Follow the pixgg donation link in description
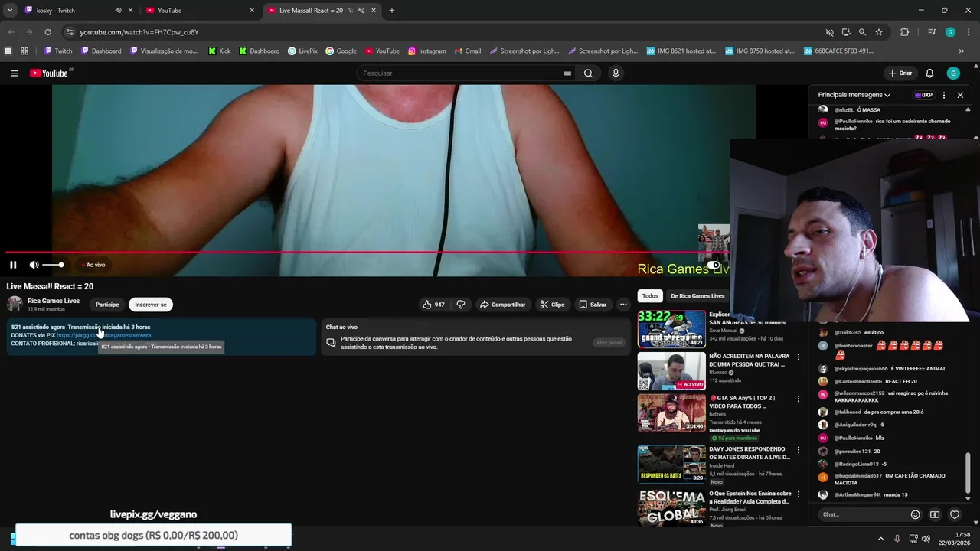The width and height of the screenshot is (980, 551). (x=104, y=335)
